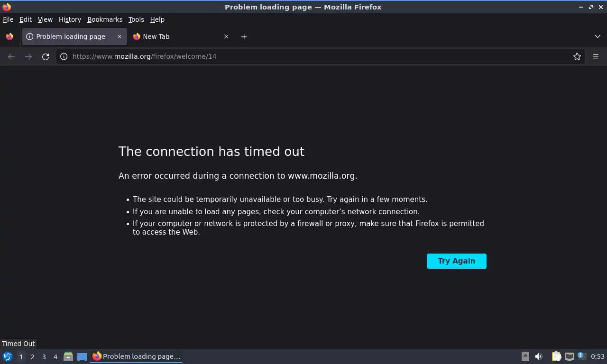This screenshot has width=607, height=364.
Task: Click the removable media tray icon
Action: [x=525, y=356]
